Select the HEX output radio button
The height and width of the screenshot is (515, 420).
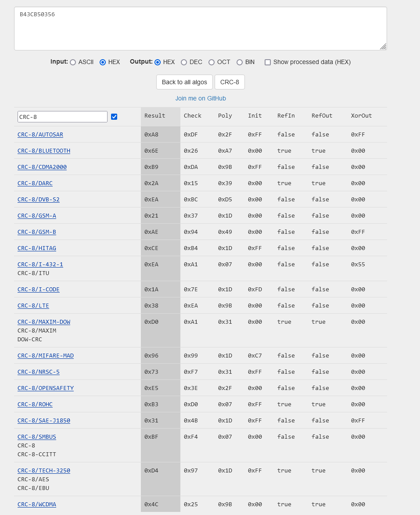tap(158, 62)
